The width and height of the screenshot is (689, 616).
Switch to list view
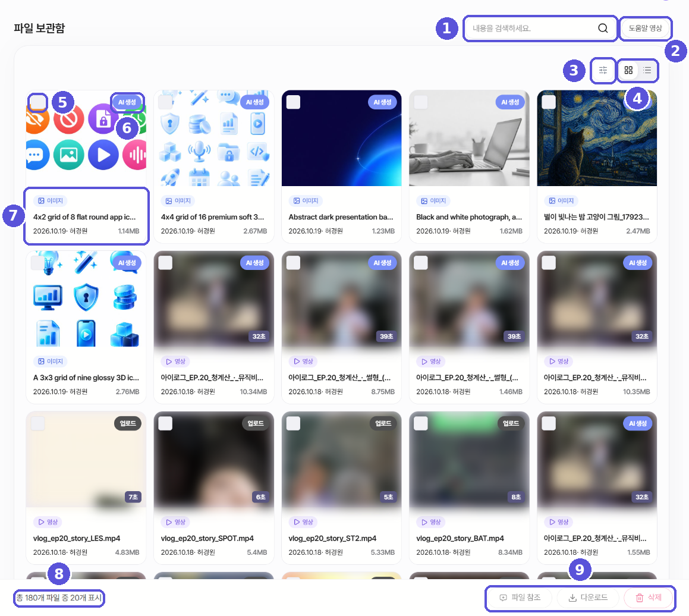pos(647,70)
